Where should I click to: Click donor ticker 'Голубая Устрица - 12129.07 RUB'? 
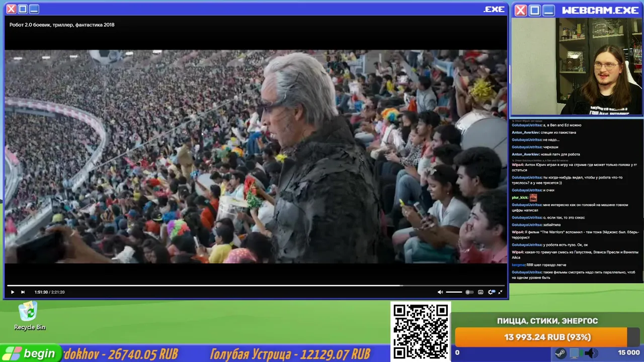coord(290,354)
